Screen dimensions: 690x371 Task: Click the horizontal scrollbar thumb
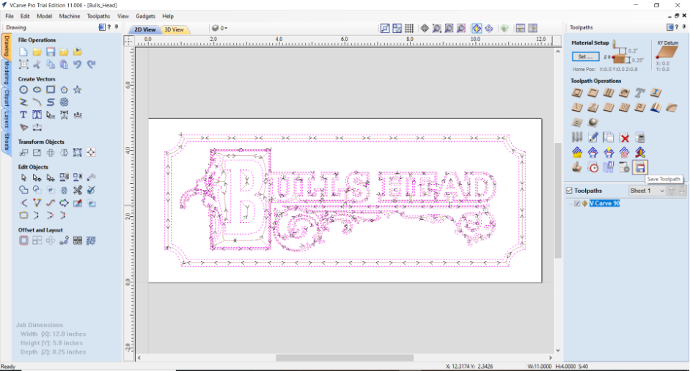coord(345,357)
